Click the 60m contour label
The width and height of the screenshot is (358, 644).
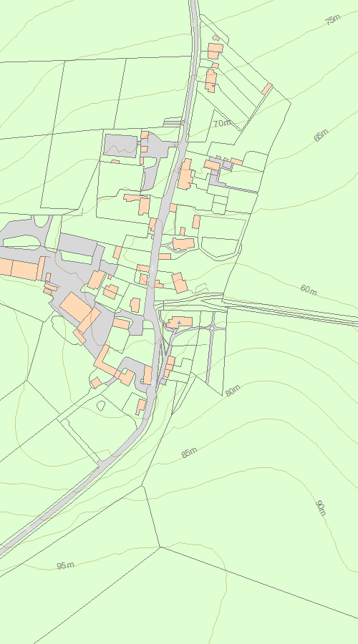point(309,290)
